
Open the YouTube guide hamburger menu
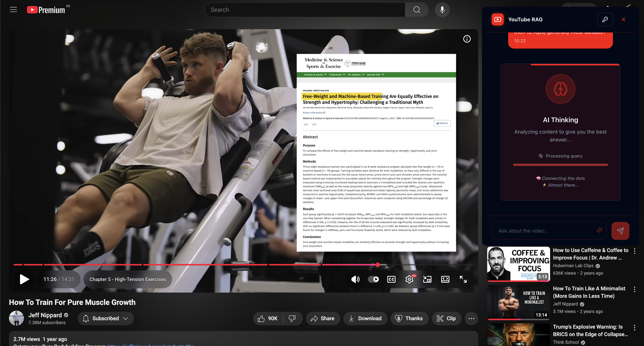[13, 10]
